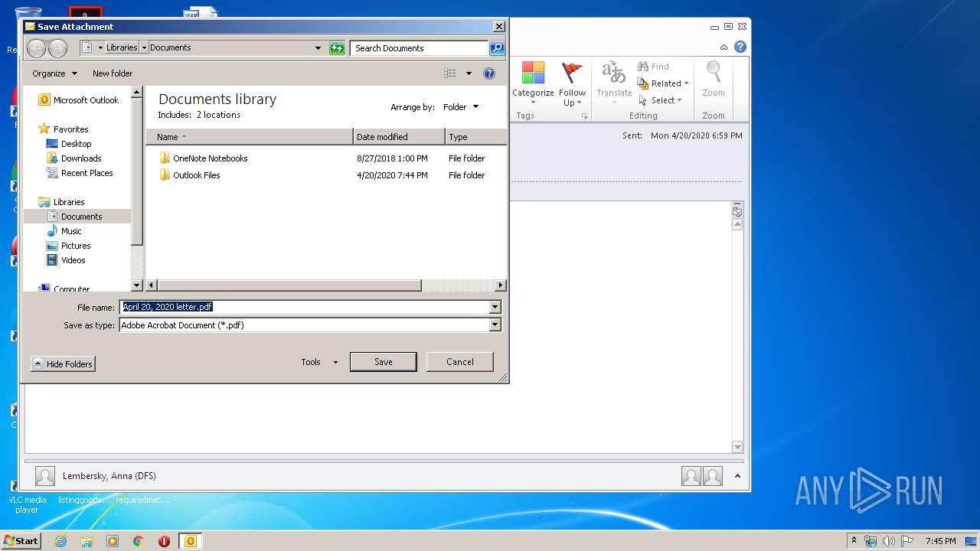
Task: Click the Tags group dialog launcher
Action: pyautogui.click(x=585, y=116)
